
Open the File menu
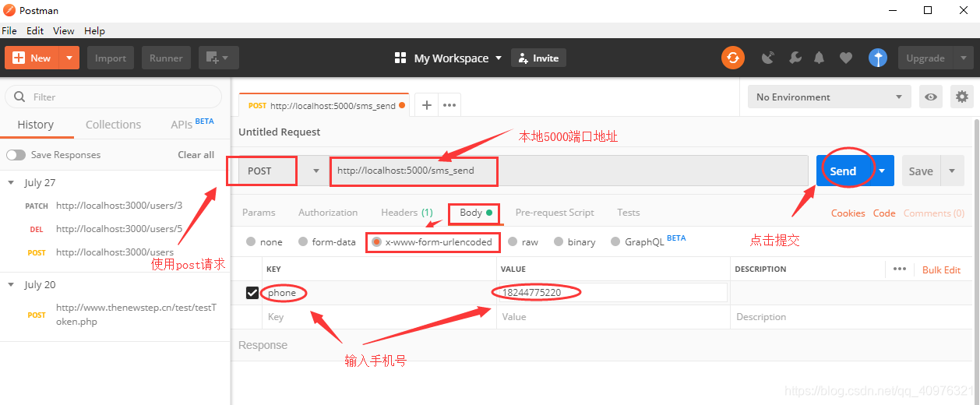(9, 30)
